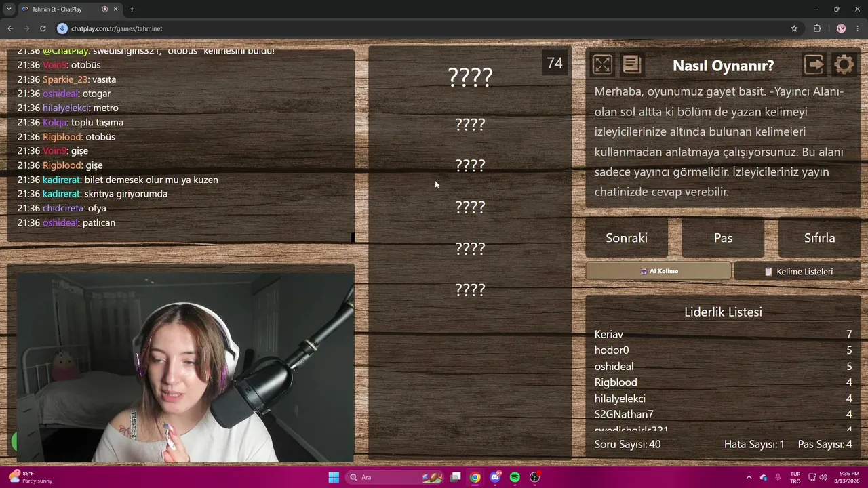Open the browser profile avatar

coord(842,28)
